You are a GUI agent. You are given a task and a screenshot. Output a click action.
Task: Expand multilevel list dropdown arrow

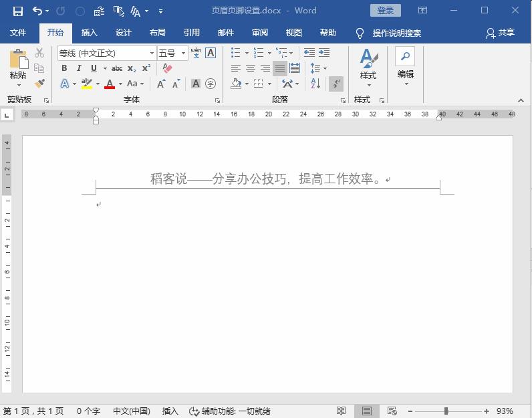[291, 53]
